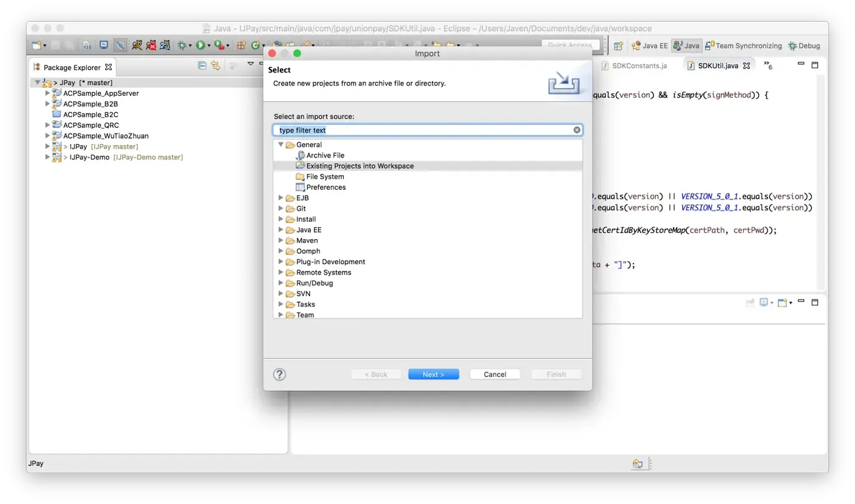Screen dimensions: 855x504
Task: Click the Start Tomcat cat icon
Action: click(137, 45)
